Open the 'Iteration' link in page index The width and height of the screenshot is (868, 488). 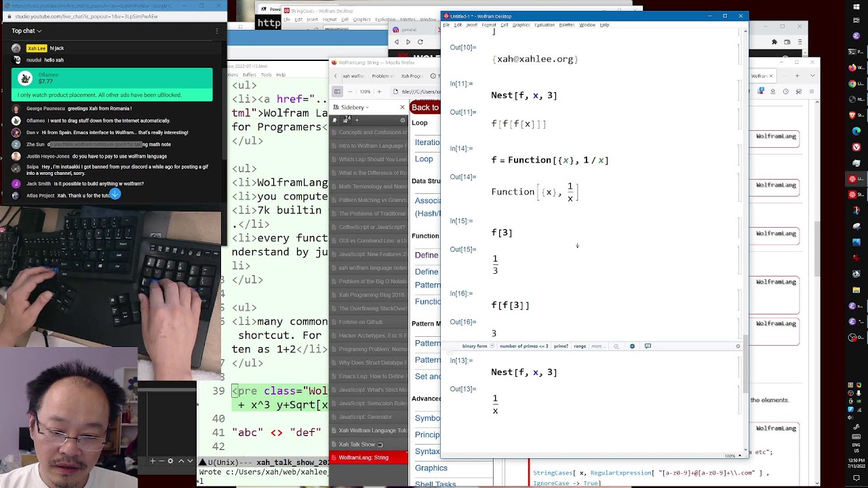click(427, 142)
